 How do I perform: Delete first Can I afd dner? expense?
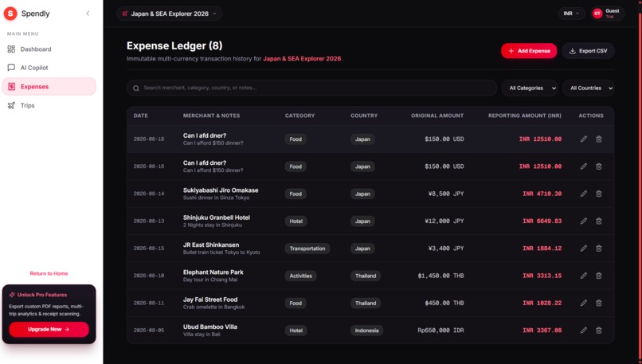click(599, 139)
